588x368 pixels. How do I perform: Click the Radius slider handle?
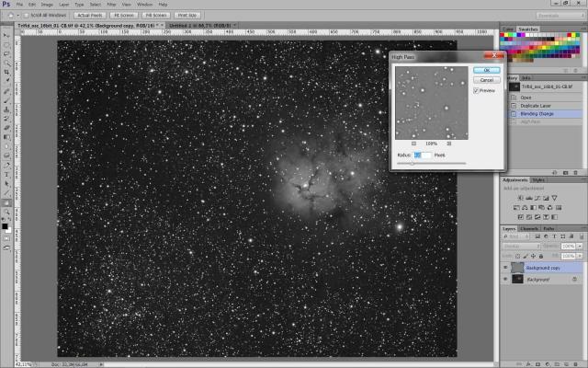tap(412, 163)
